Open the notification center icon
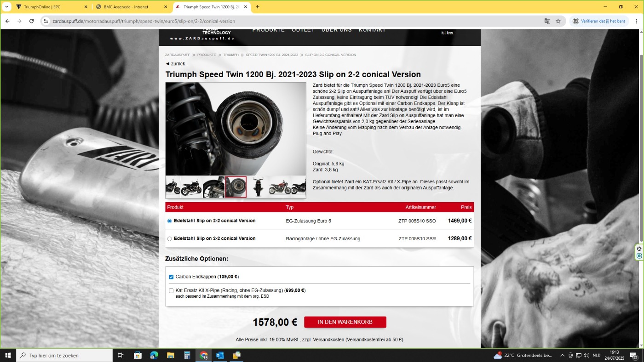 (x=633, y=355)
